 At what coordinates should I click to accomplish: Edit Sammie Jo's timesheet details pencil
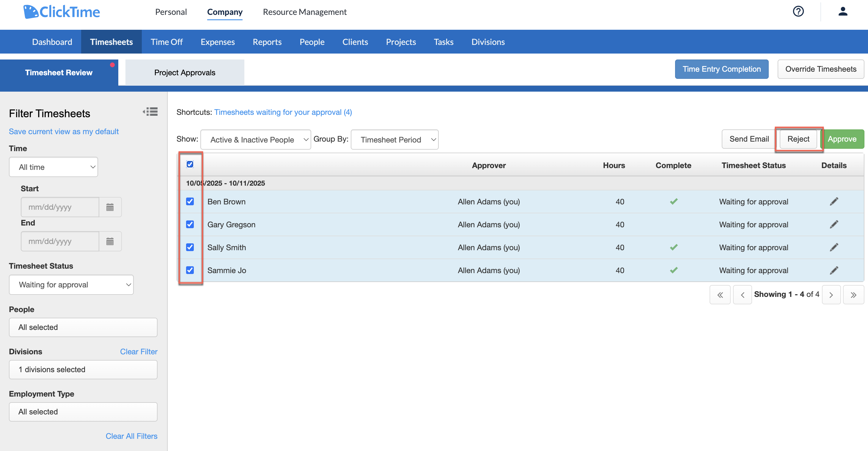[x=834, y=270]
